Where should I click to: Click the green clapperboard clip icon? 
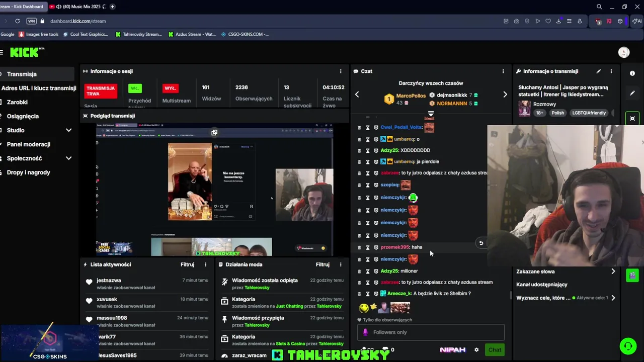[x=632, y=275]
